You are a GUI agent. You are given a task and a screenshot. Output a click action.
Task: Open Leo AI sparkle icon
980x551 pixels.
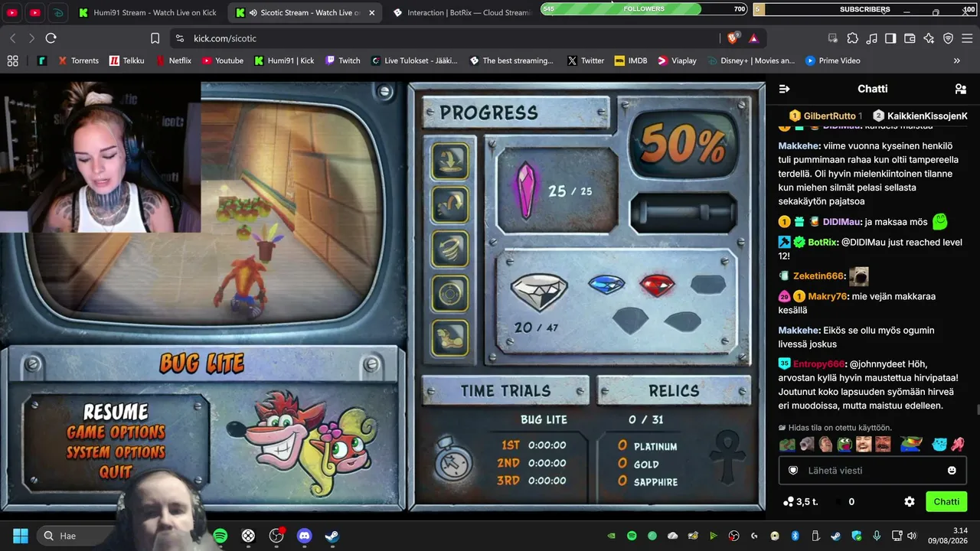pyautogui.click(x=929, y=38)
